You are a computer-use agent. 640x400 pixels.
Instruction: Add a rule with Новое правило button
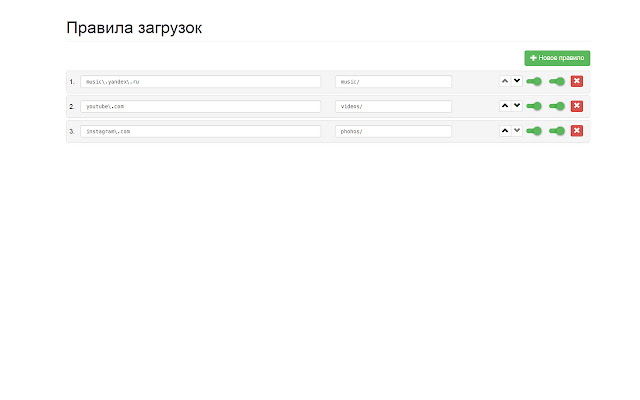click(x=557, y=58)
